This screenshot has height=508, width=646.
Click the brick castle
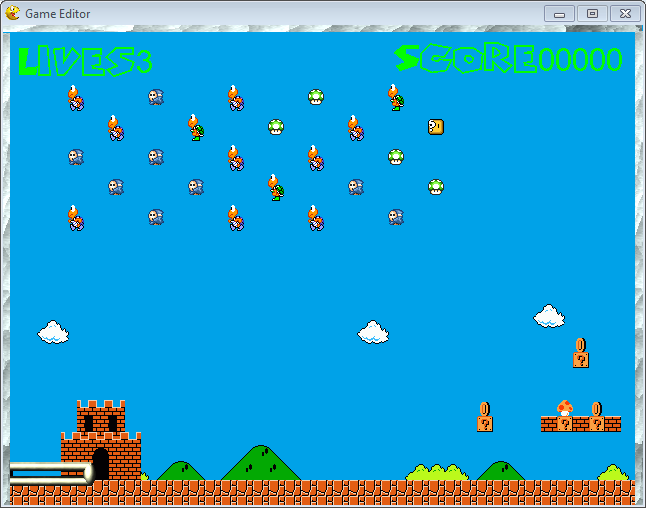click(101, 440)
